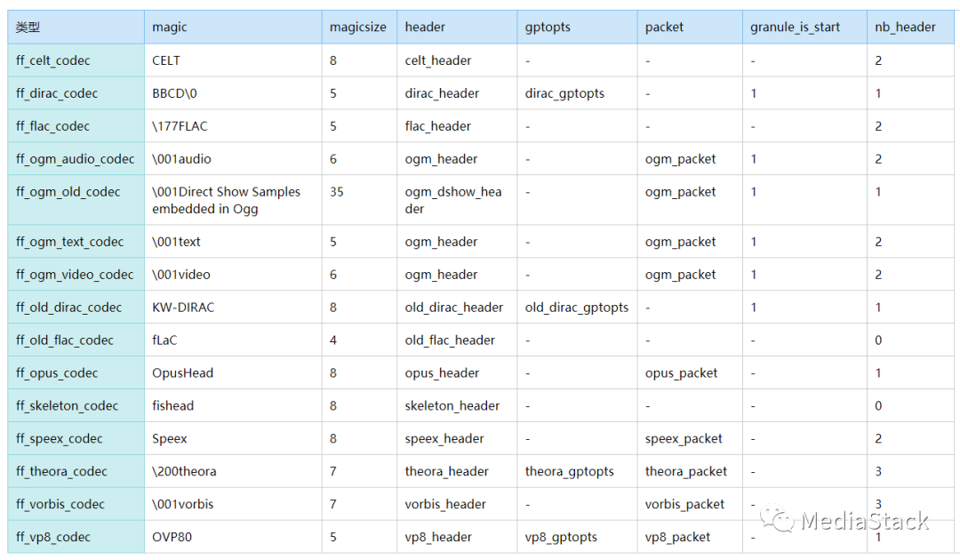Image resolution: width=960 pixels, height=560 pixels.
Task: Click the dirac_gptopts cell
Action: [564, 93]
